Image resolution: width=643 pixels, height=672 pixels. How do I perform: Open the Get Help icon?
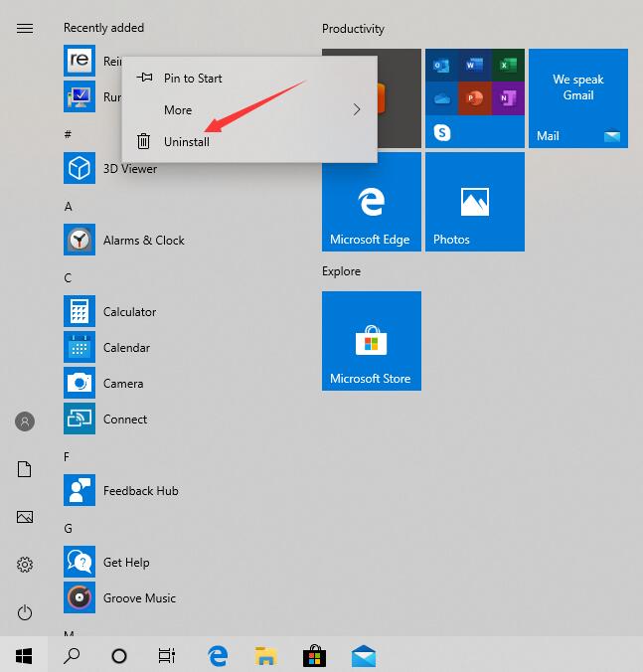[80, 562]
